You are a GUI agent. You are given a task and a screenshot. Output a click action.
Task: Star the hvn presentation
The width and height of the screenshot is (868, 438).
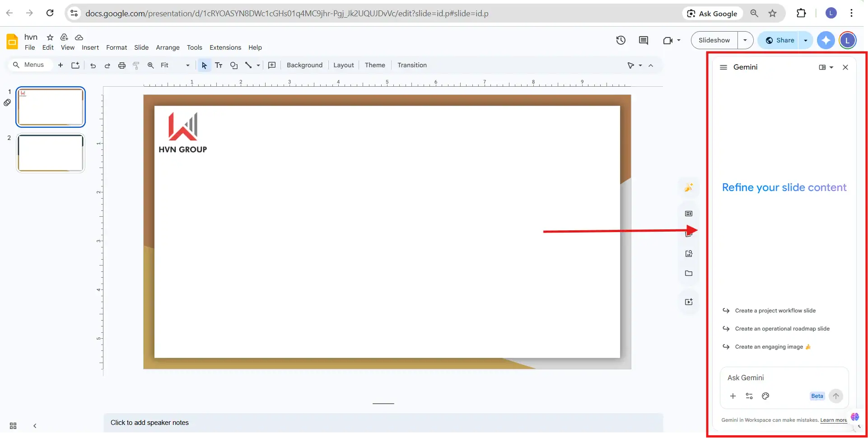(x=50, y=37)
